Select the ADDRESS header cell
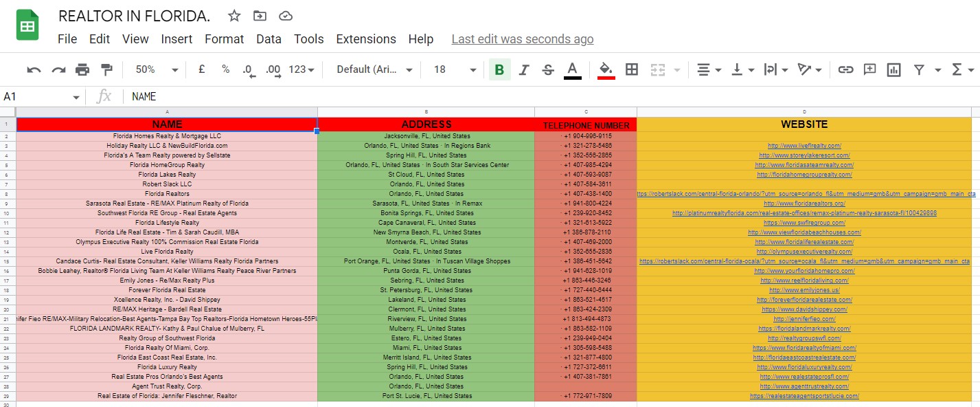Image resolution: width=980 pixels, height=407 pixels. pos(426,124)
